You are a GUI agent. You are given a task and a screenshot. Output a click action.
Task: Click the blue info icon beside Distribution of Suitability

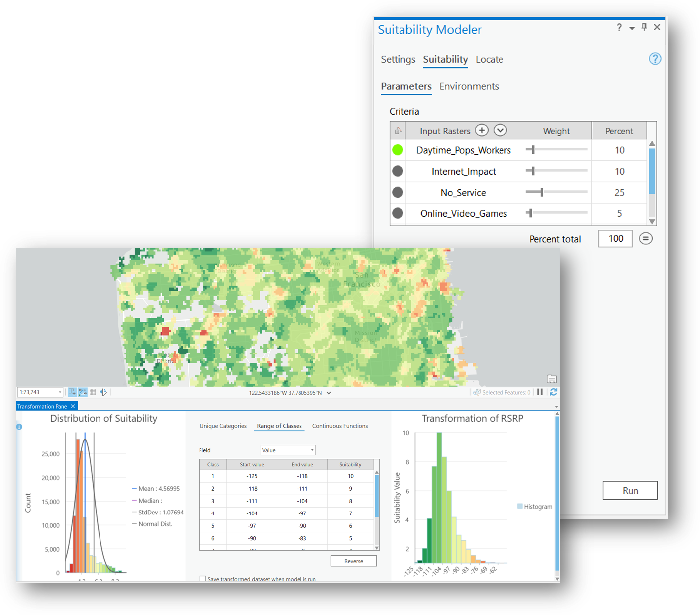tap(19, 427)
